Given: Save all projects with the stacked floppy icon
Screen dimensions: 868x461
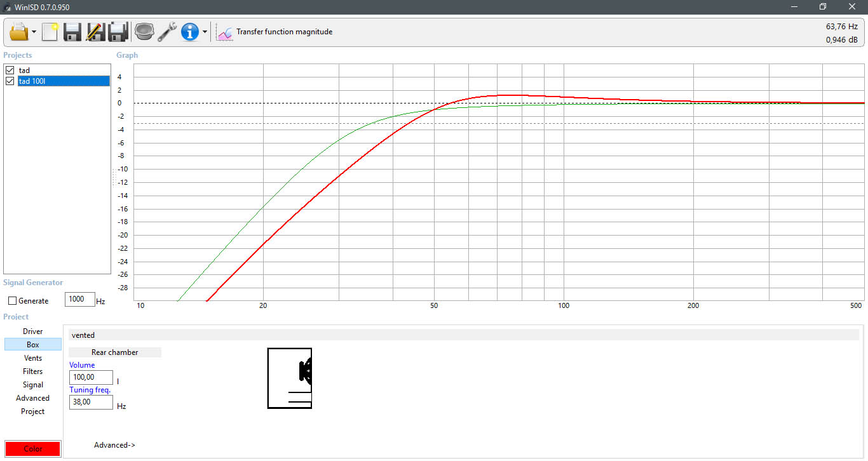Looking at the screenshot, I should pos(118,32).
